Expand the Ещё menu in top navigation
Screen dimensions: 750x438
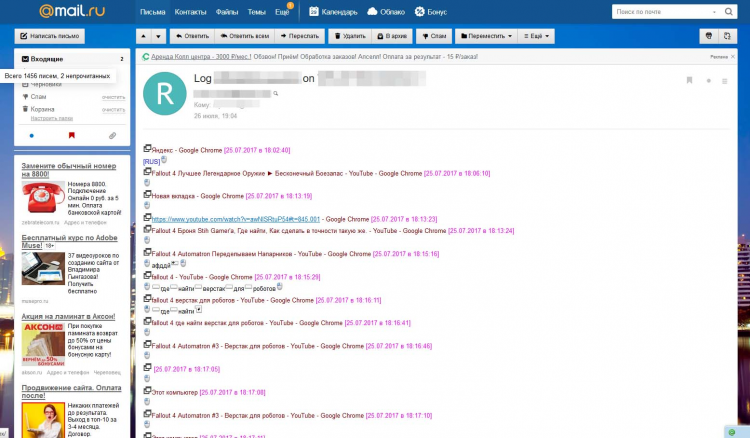point(282,12)
